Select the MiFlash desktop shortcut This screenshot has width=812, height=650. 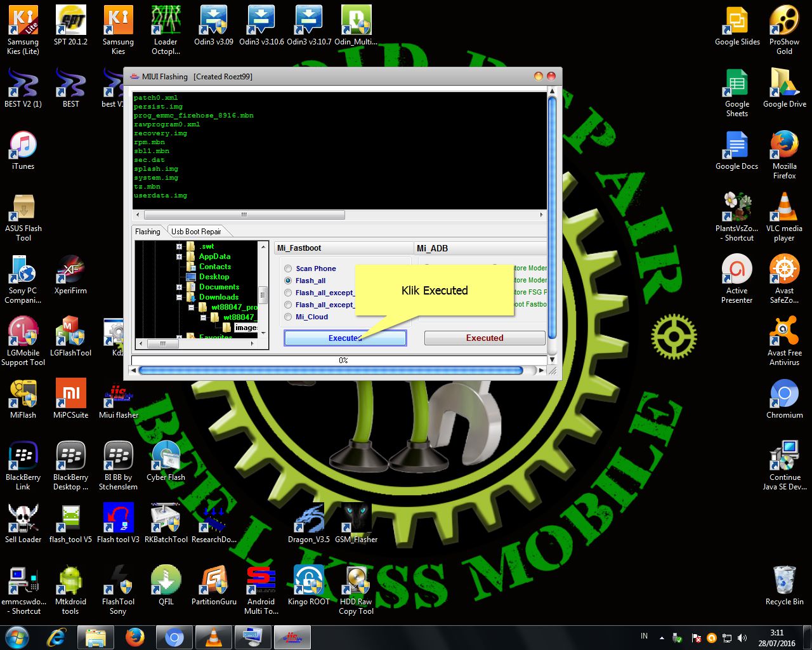[x=23, y=399]
